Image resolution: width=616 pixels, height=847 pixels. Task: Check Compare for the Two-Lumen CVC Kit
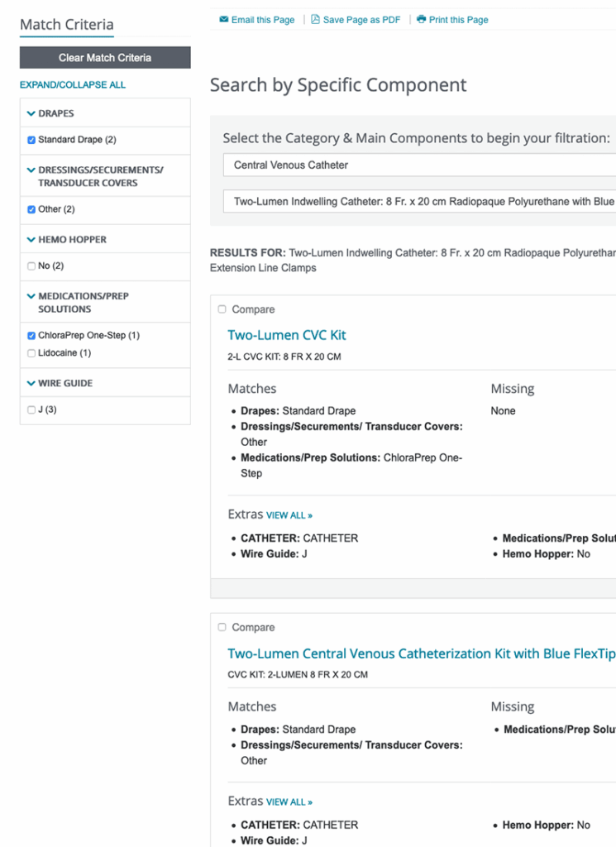tap(222, 309)
